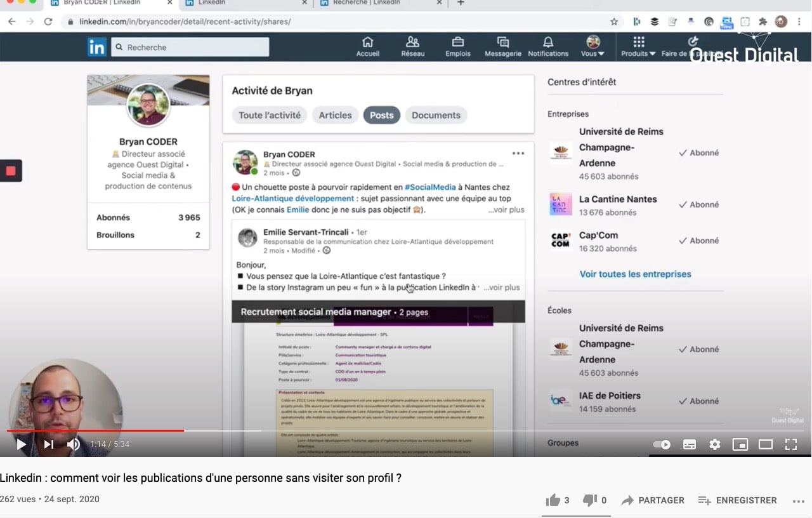Screen dimensions: 812x518
Task: Open LinkedIn Emplois jobs
Action: point(458,47)
